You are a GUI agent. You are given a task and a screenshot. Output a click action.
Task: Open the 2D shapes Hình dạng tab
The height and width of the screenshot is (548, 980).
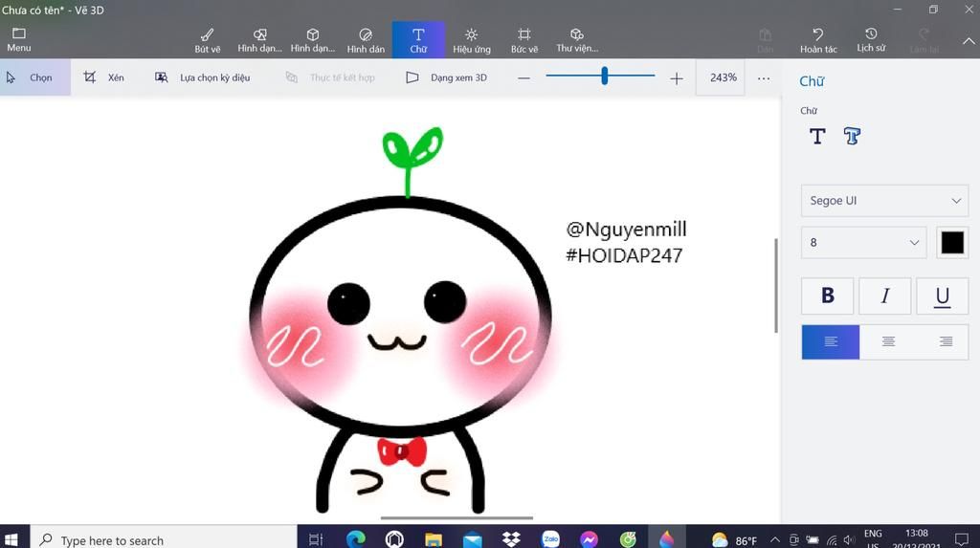click(259, 40)
